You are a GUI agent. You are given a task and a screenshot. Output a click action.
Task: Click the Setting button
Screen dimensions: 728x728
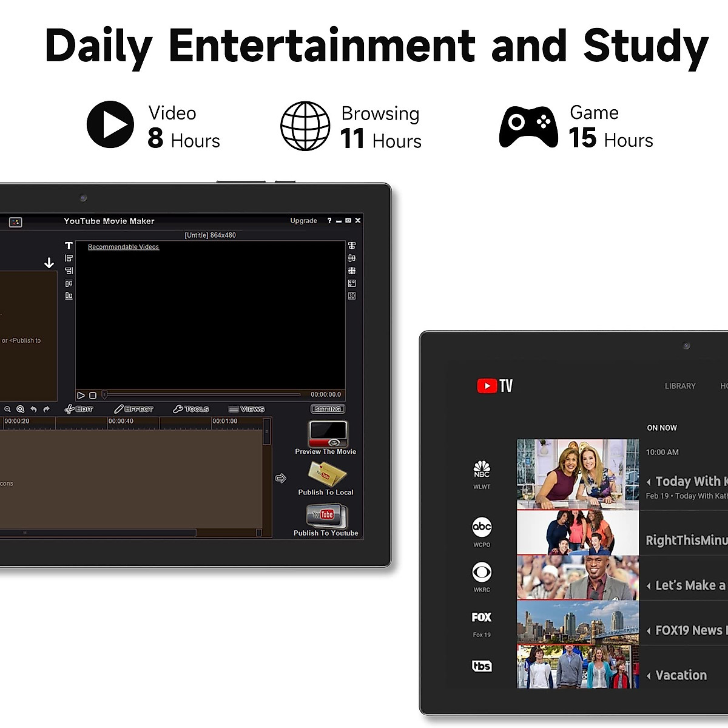[328, 409]
